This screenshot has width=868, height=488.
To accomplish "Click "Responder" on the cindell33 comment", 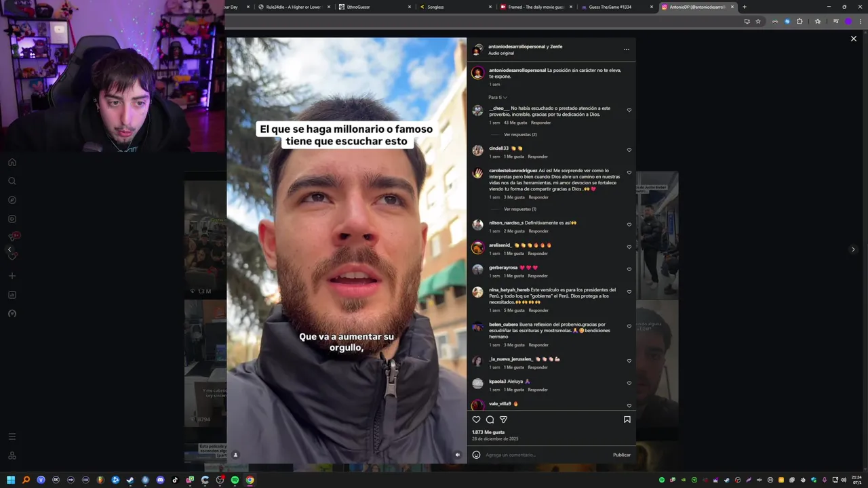I will [538, 157].
